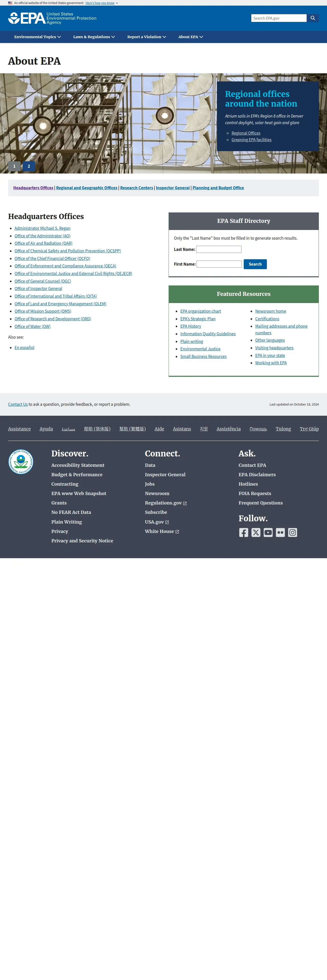The height and width of the screenshot is (980, 327).
Task: Open USA.gov external link
Action: click(x=157, y=522)
